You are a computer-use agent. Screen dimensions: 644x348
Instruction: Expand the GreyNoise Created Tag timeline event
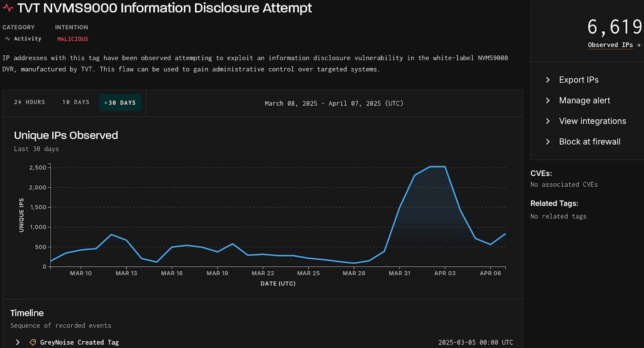tap(18, 342)
